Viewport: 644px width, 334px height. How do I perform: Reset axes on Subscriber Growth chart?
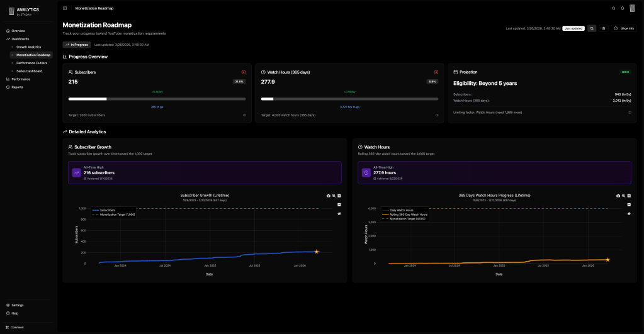[x=339, y=214]
